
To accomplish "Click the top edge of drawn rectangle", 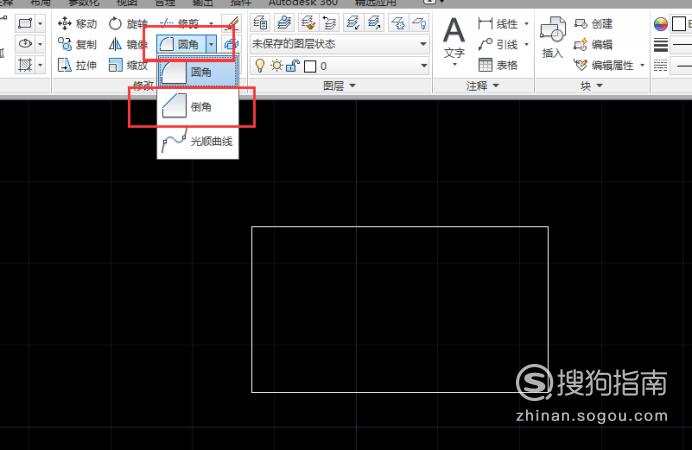I will [x=400, y=227].
